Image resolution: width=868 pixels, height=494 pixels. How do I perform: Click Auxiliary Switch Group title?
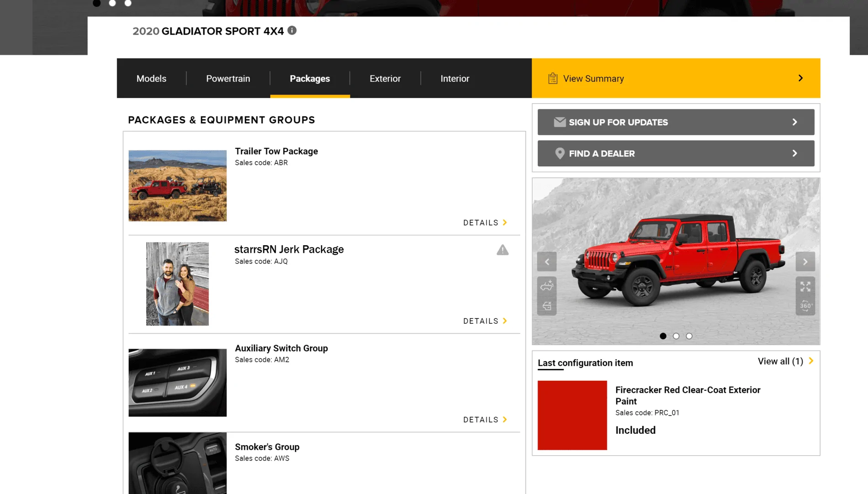pos(281,348)
